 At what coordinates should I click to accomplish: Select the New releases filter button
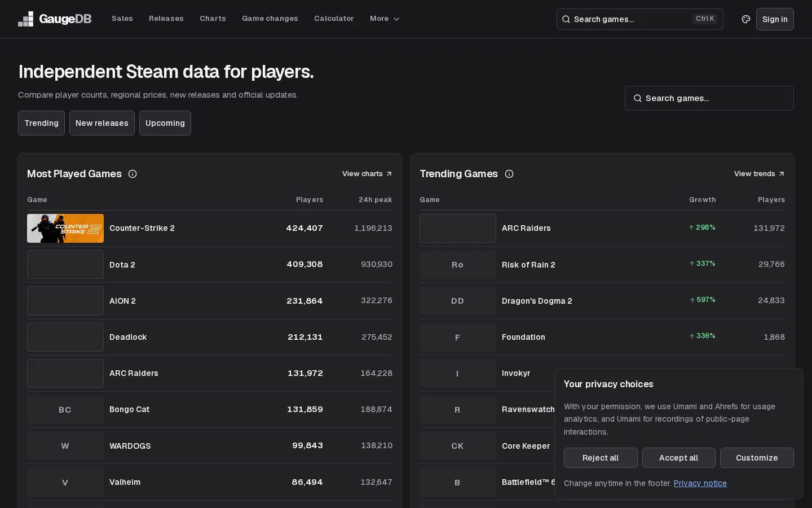click(102, 123)
